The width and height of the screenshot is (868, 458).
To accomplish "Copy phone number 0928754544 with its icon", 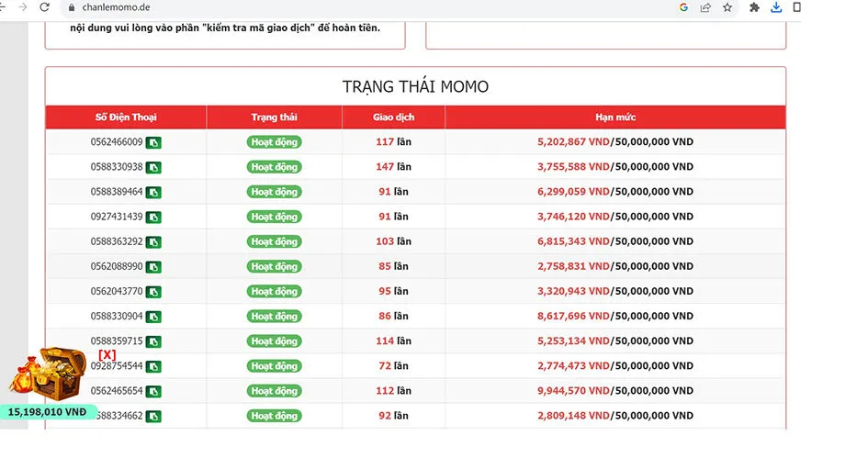I will [x=153, y=367].
